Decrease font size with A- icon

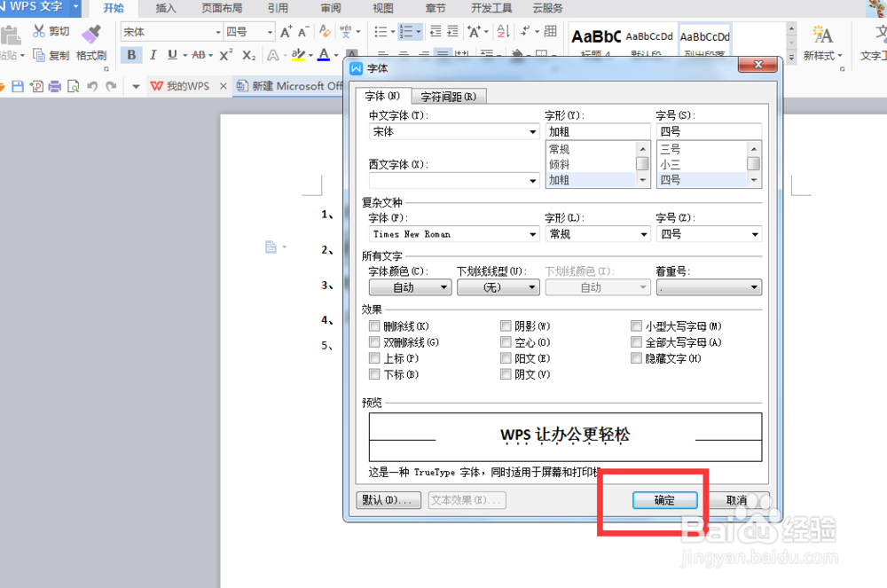(x=303, y=32)
